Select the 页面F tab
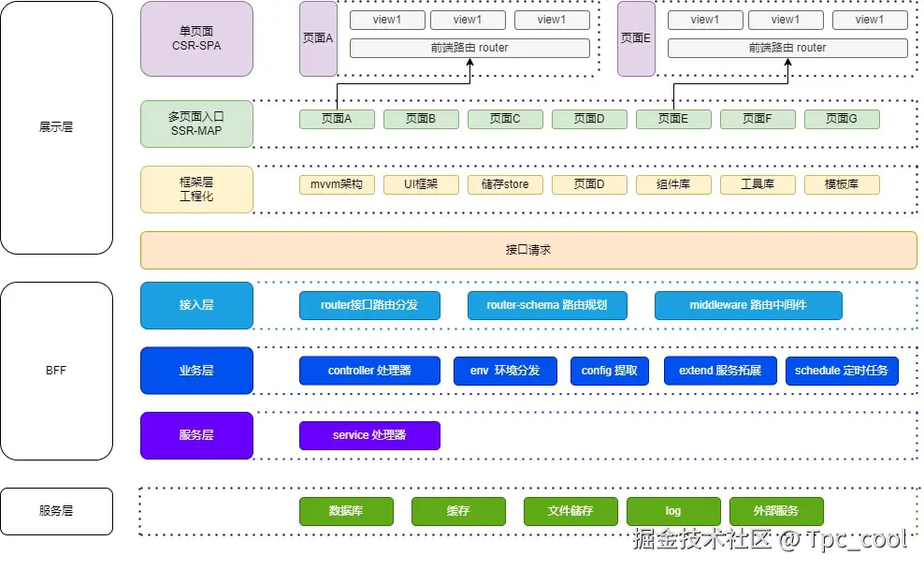924x570 pixels. (758, 119)
